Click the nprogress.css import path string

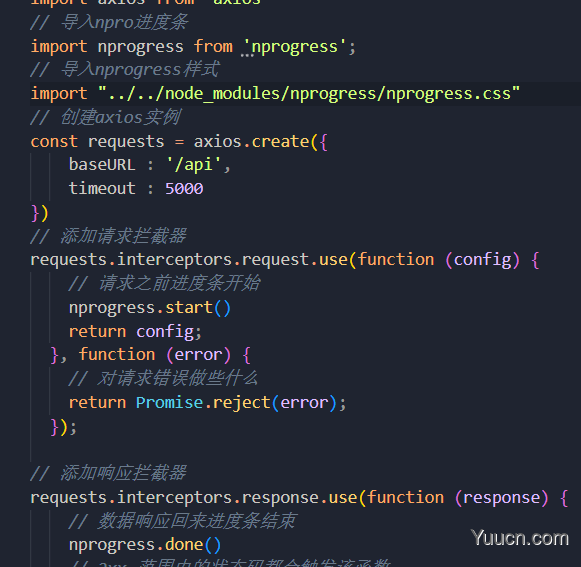[309, 94]
